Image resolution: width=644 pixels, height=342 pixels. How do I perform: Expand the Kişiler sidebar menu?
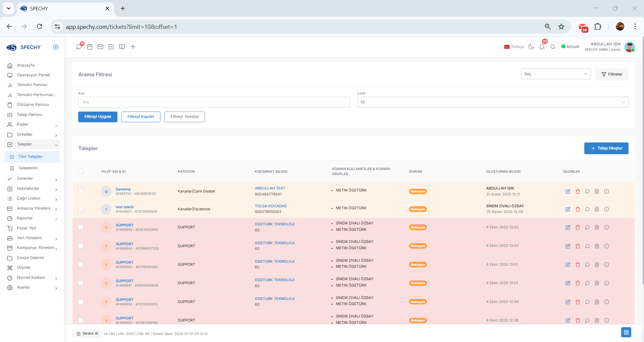[x=33, y=125]
